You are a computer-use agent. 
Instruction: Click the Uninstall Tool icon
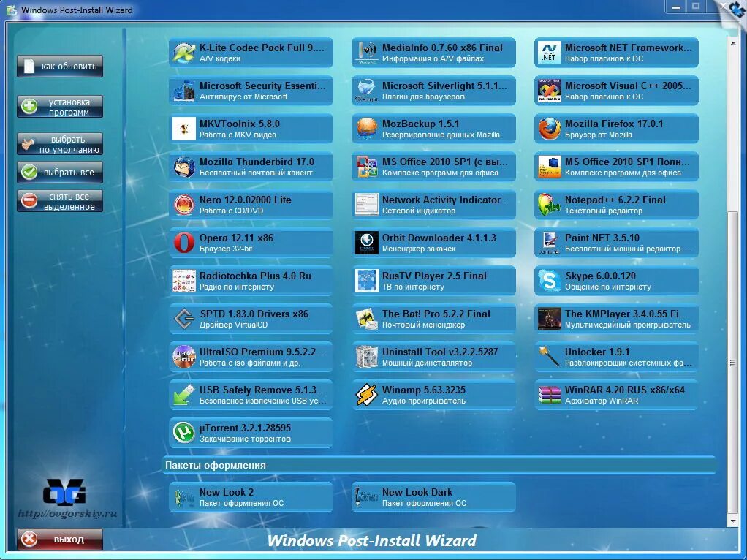[367, 357]
